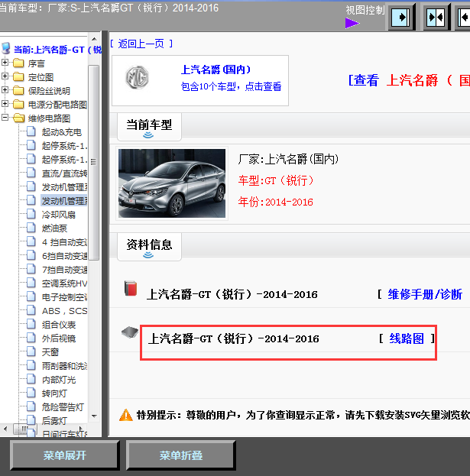
Task: Open the 维修手册/诊断 link
Action: point(425,294)
